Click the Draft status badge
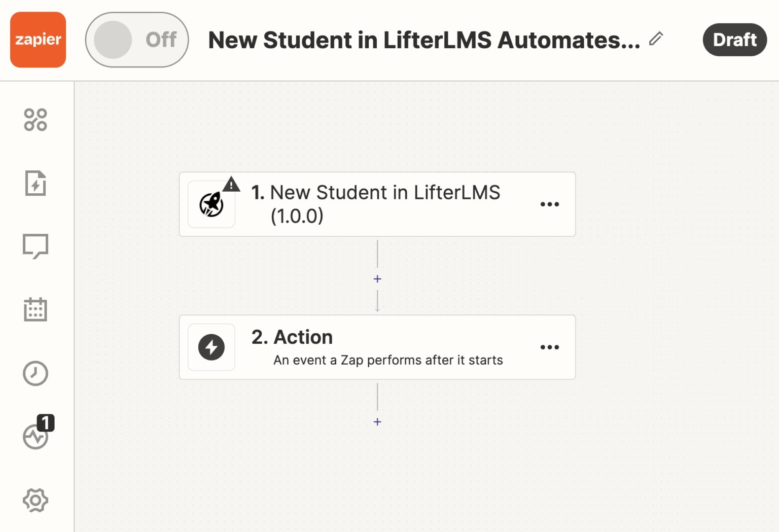This screenshot has height=532, width=779. (x=734, y=40)
